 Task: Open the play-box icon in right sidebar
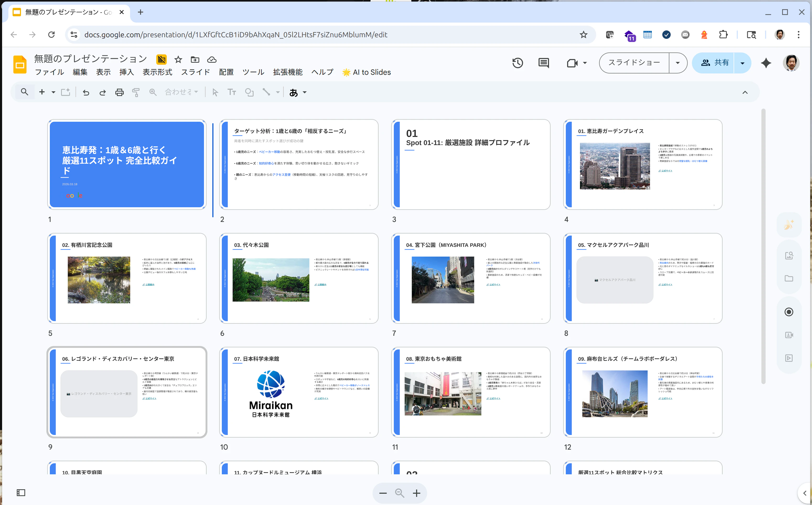[789, 358]
